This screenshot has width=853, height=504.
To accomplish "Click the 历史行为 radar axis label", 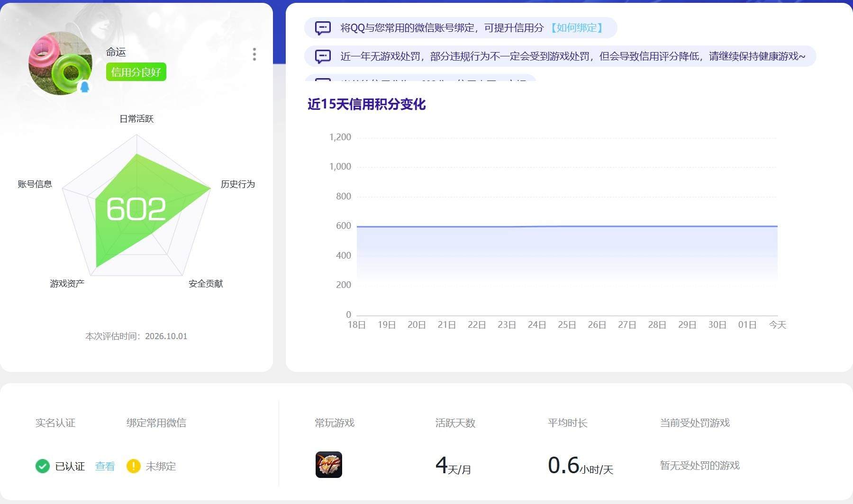I will tap(238, 184).
